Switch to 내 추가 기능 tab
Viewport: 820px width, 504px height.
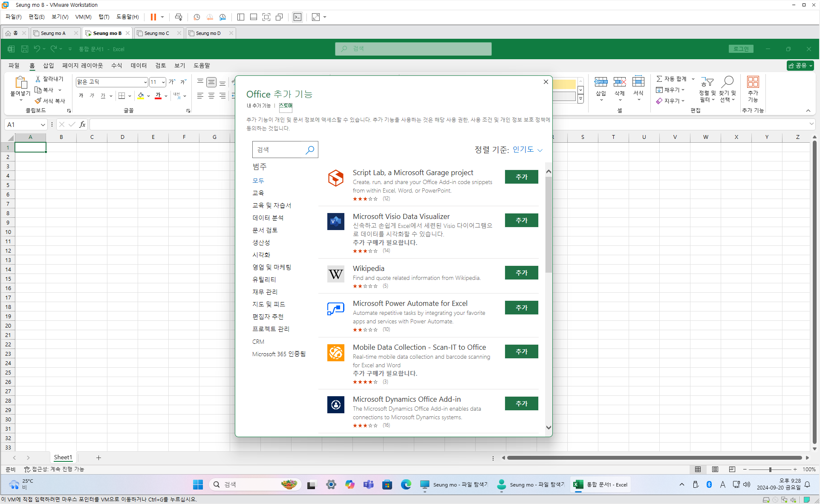pyautogui.click(x=258, y=106)
